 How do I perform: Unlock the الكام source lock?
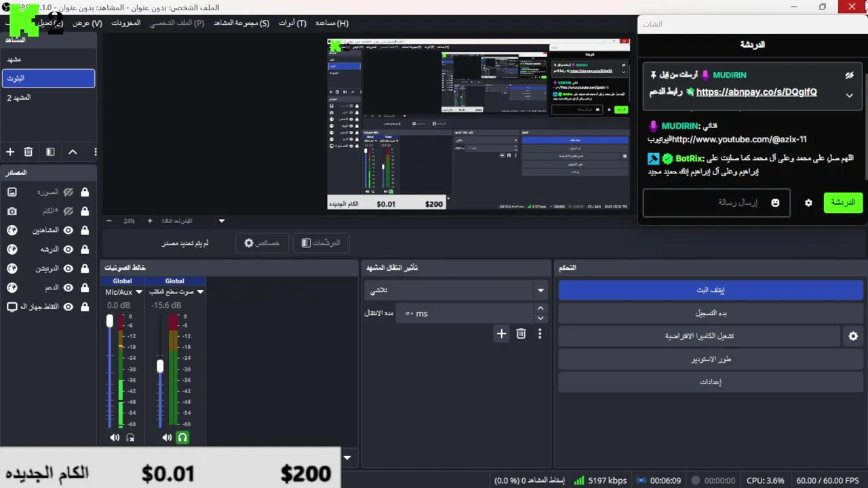(85, 211)
